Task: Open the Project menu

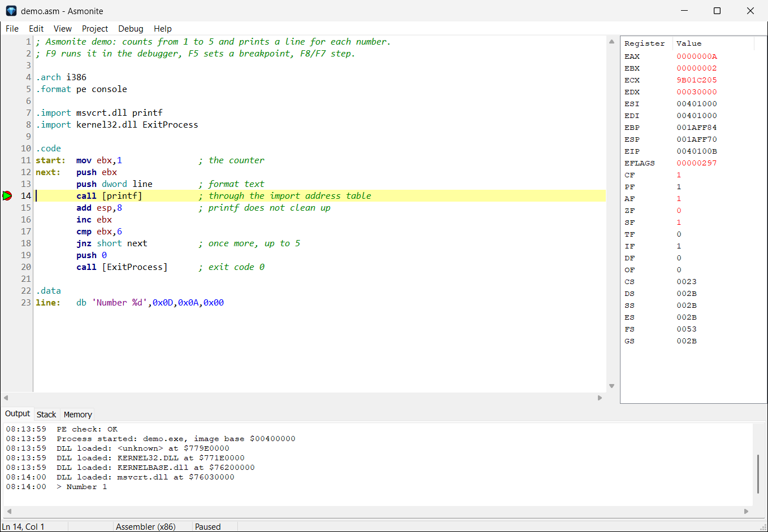Action: [95, 29]
